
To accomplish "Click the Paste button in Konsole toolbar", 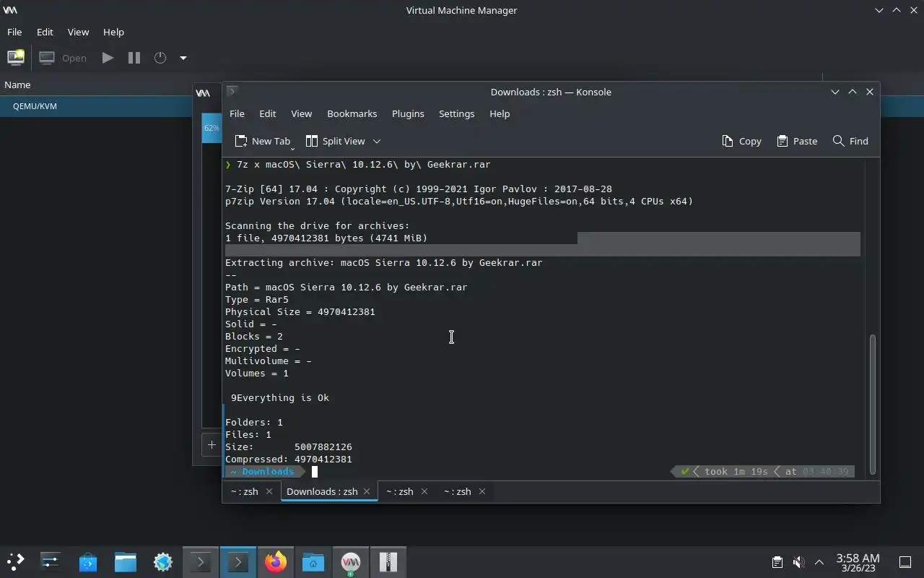I will click(x=797, y=141).
